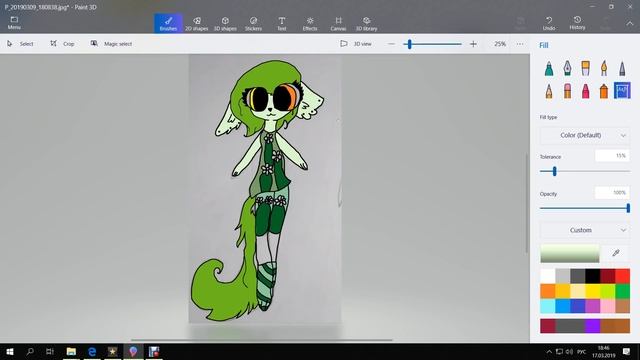640x360 pixels.
Task: Switch to the 3D shapes tab
Action: click(x=225, y=23)
